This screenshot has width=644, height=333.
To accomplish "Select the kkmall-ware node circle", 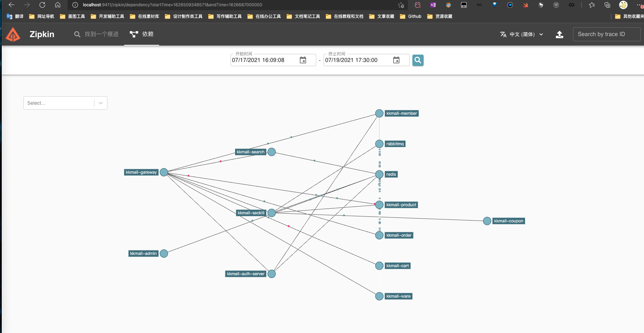I will tap(379, 296).
